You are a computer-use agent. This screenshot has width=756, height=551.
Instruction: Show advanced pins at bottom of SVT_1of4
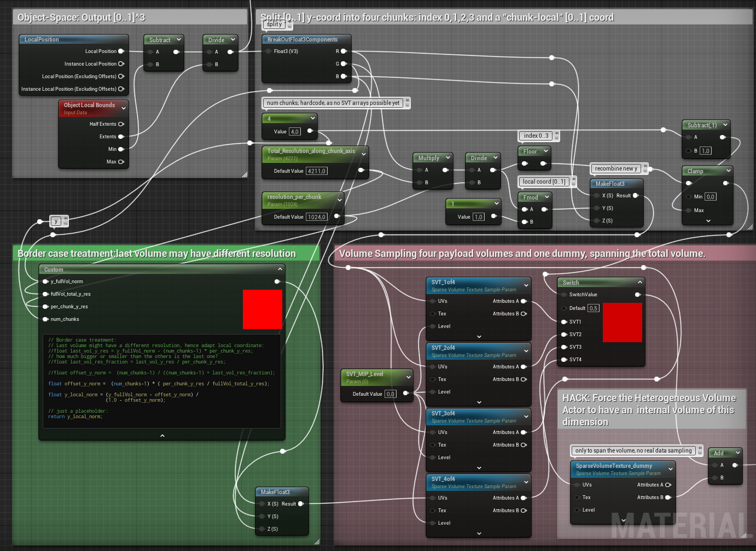(x=479, y=337)
